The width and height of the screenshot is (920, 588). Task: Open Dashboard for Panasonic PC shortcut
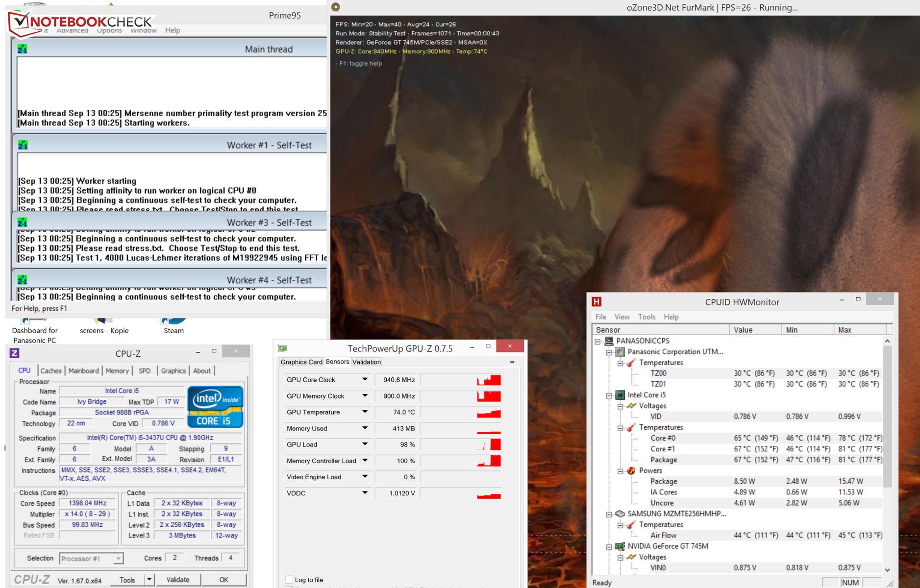tap(35, 331)
